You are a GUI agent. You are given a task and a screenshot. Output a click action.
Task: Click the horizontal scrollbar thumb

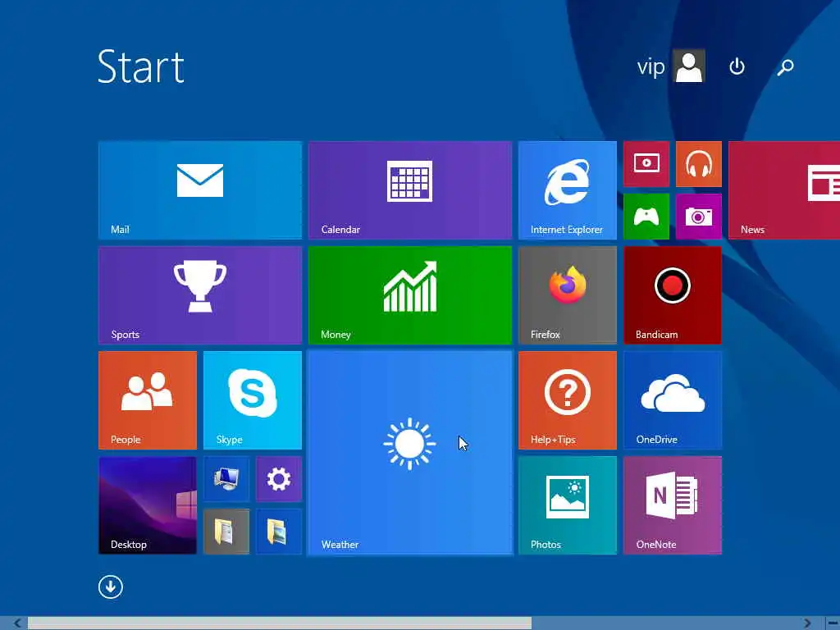coord(280,623)
